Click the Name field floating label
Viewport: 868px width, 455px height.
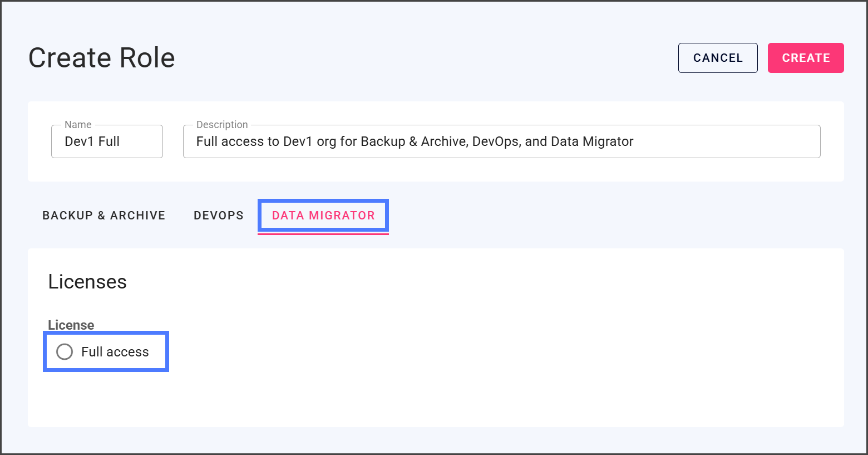click(78, 125)
